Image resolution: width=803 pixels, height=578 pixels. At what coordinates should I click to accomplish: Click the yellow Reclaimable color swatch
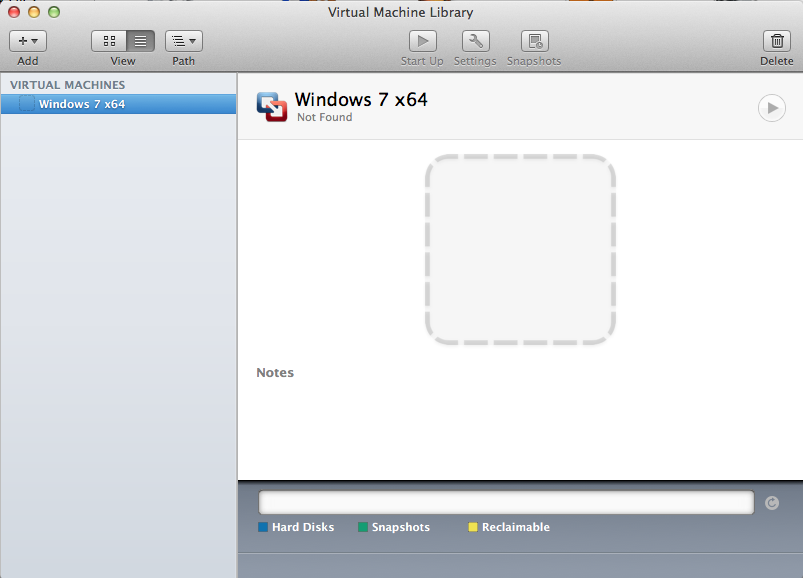coord(473,527)
